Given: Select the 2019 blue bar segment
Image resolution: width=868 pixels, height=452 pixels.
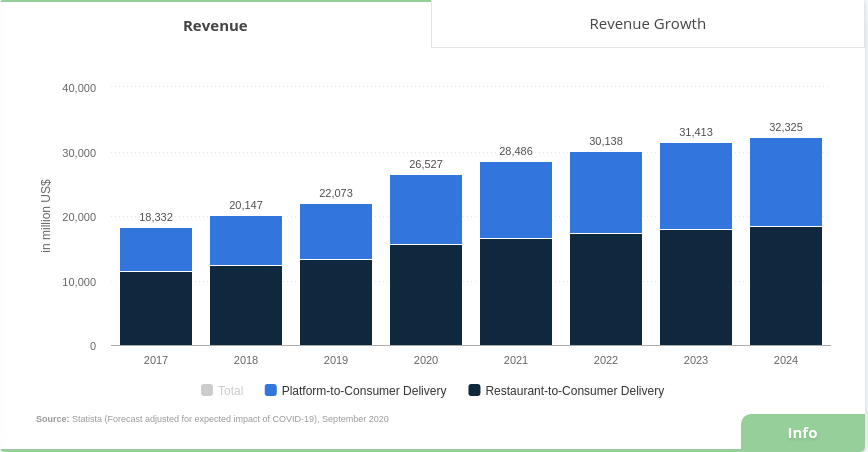Looking at the screenshot, I should pos(336,231).
